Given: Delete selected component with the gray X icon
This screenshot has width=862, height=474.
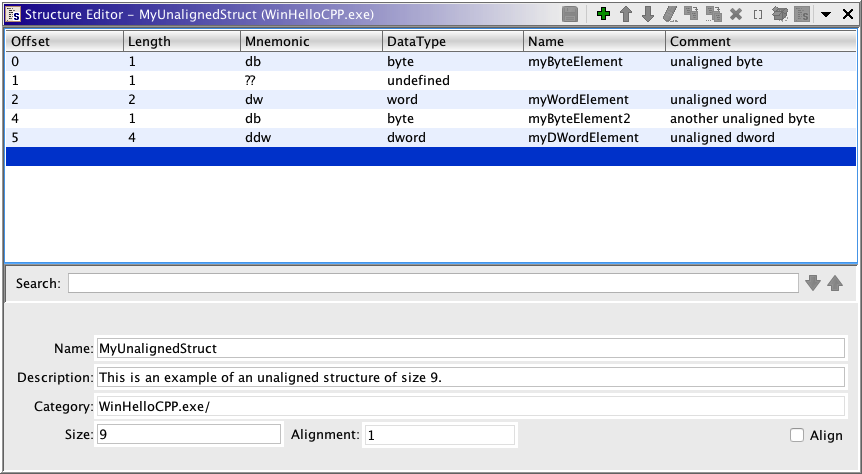Looking at the screenshot, I should pyautogui.click(x=736, y=15).
